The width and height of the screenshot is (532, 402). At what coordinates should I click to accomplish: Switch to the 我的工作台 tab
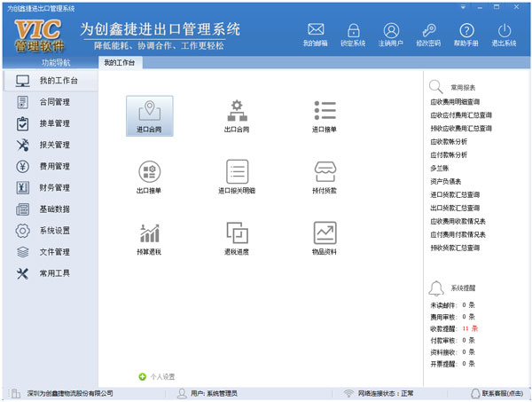pos(120,63)
